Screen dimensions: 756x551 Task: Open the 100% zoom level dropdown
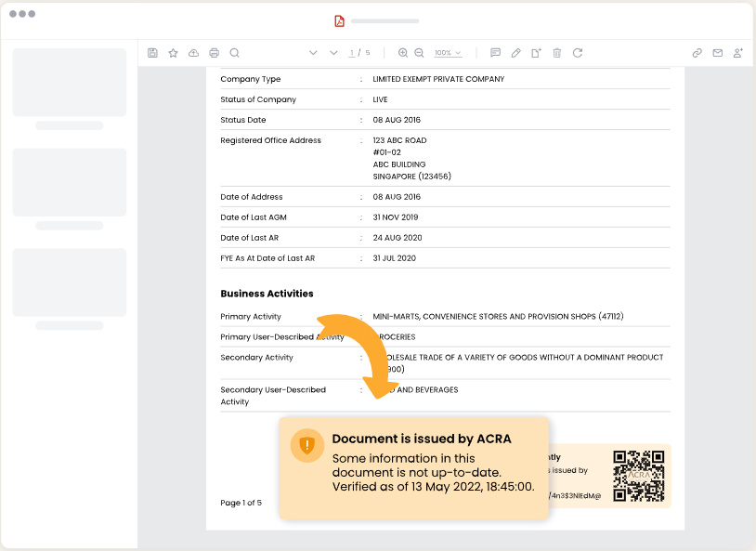[x=448, y=53]
